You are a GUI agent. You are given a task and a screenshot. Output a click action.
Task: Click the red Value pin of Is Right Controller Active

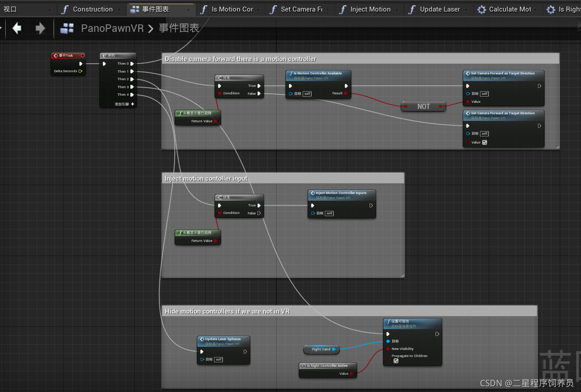pyautogui.click(x=351, y=374)
